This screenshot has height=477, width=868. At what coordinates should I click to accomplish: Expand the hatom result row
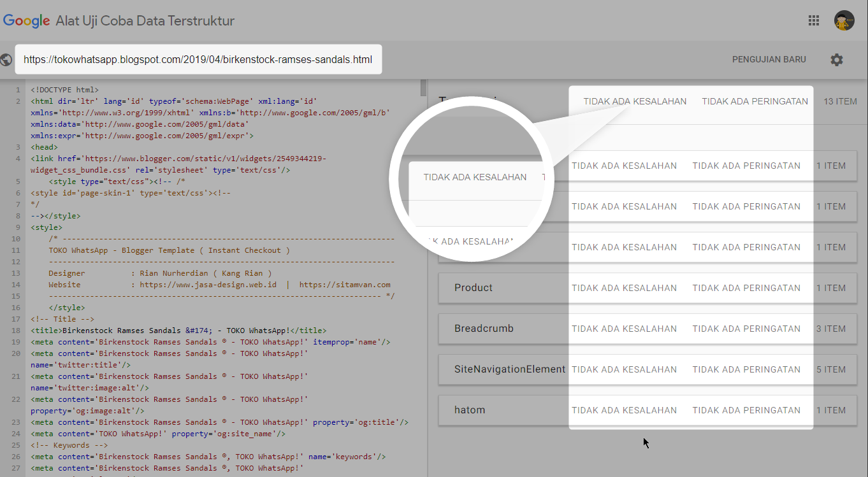pos(647,410)
